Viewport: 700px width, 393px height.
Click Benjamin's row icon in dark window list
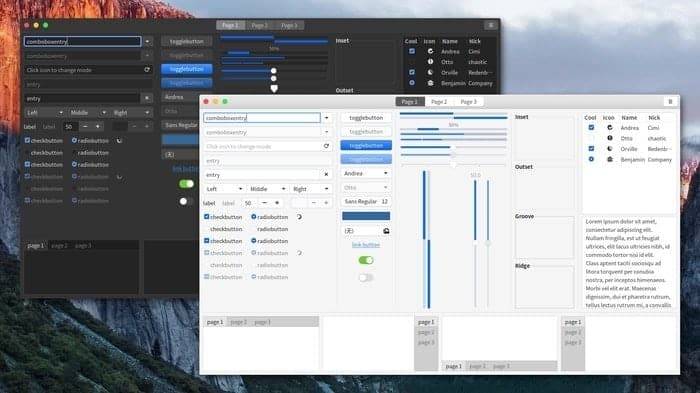click(x=430, y=83)
